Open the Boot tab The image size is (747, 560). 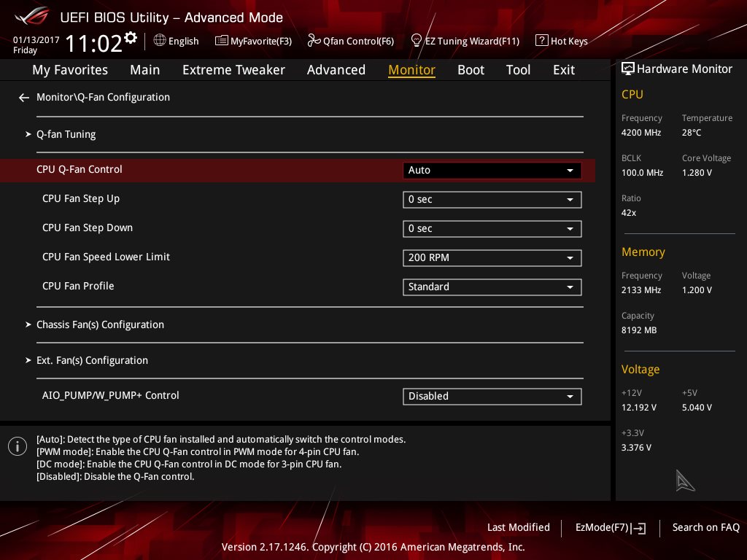(x=471, y=70)
